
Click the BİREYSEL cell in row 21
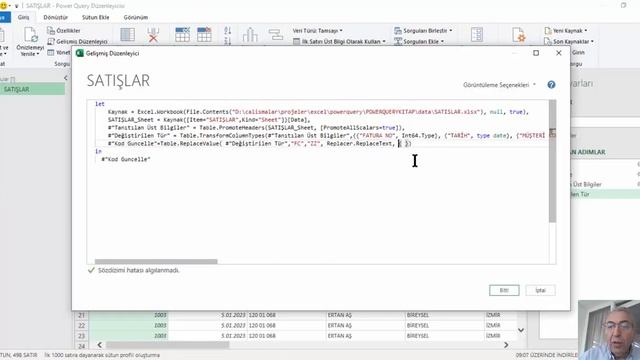click(x=444, y=315)
